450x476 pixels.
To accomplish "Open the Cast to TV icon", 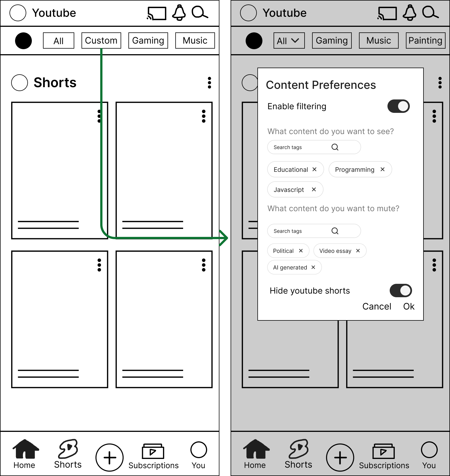I will click(x=156, y=13).
